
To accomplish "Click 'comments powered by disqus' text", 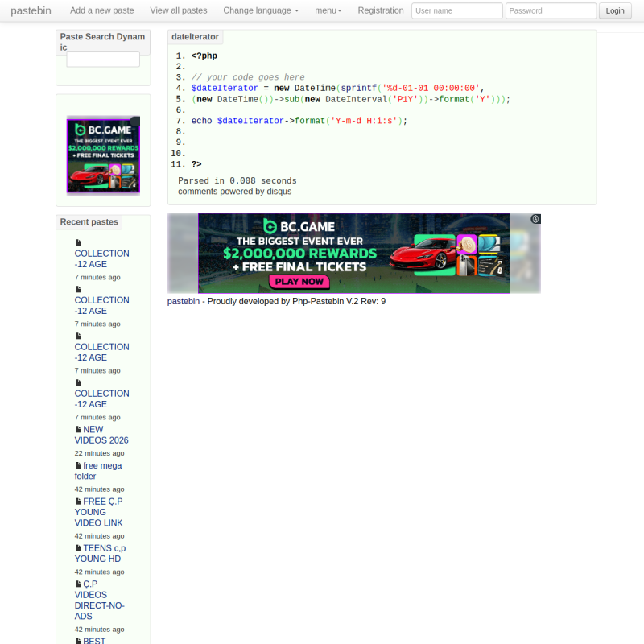I will [x=234, y=192].
